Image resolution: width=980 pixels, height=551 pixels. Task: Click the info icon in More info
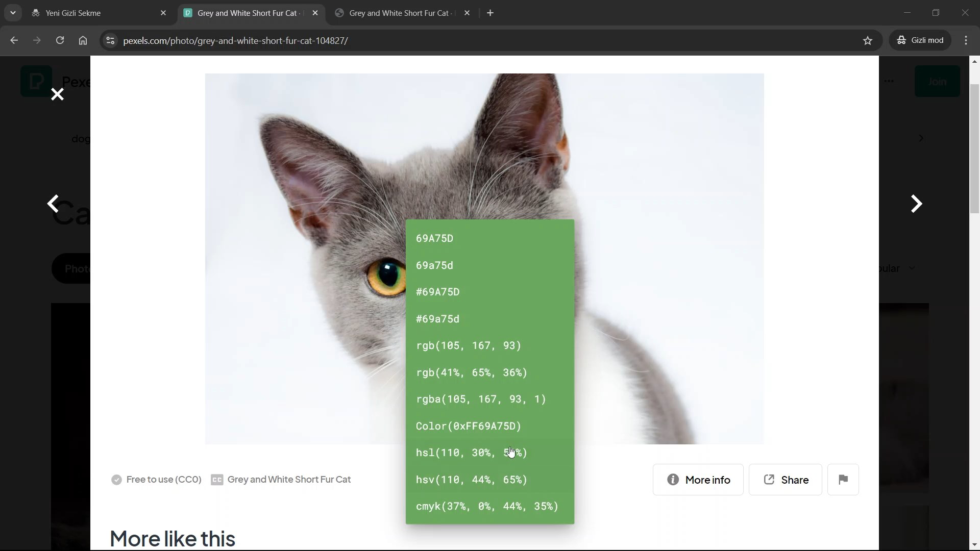point(673,480)
